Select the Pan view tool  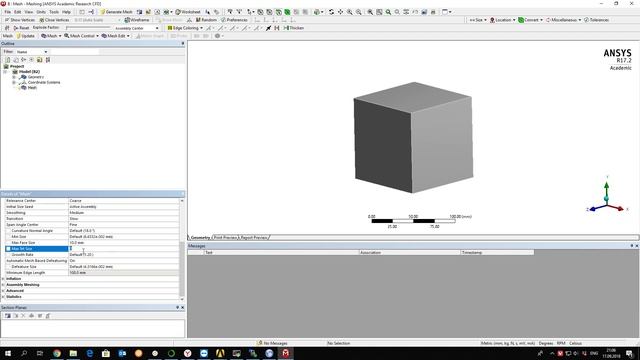(340, 12)
